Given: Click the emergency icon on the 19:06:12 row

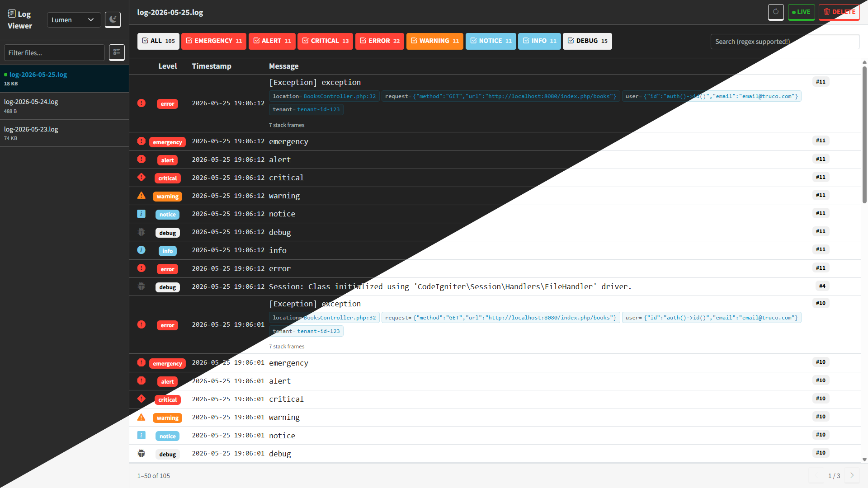Looking at the screenshot, I should (x=142, y=141).
